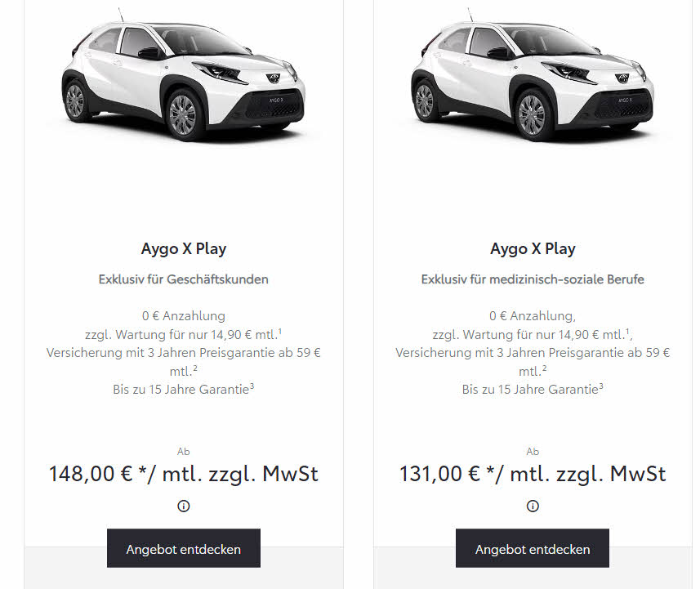
Task: Select the left Aygo X car image
Action: 184,76
